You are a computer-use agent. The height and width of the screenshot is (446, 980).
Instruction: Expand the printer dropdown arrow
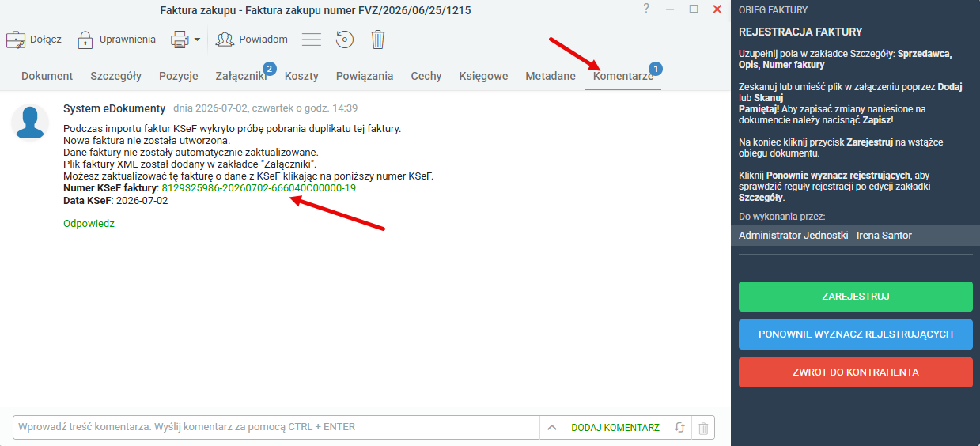tap(197, 40)
